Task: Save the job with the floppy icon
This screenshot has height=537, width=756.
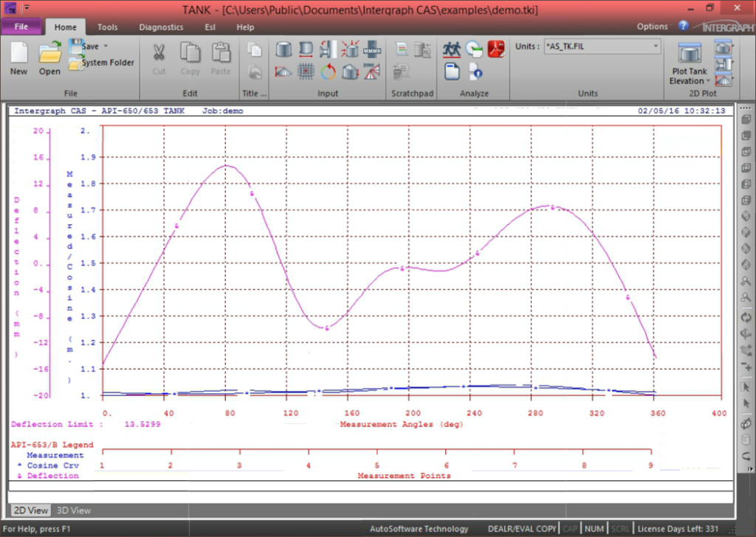Action: (76, 46)
